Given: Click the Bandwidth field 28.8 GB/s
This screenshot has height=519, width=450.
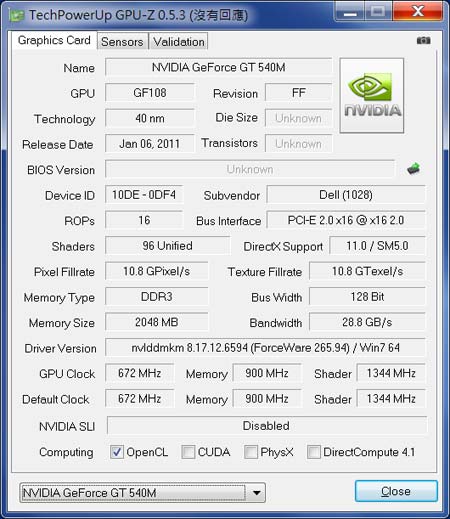Looking at the screenshot, I should [367, 322].
